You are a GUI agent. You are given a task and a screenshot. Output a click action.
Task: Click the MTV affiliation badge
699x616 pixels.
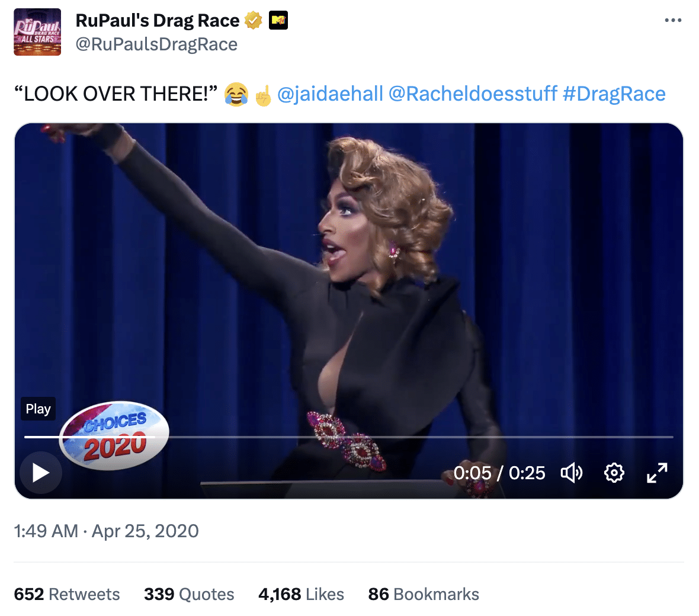pos(278,21)
